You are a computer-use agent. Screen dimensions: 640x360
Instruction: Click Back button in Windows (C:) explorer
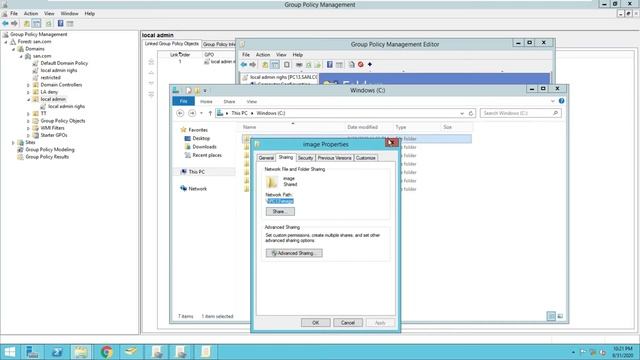click(x=180, y=113)
